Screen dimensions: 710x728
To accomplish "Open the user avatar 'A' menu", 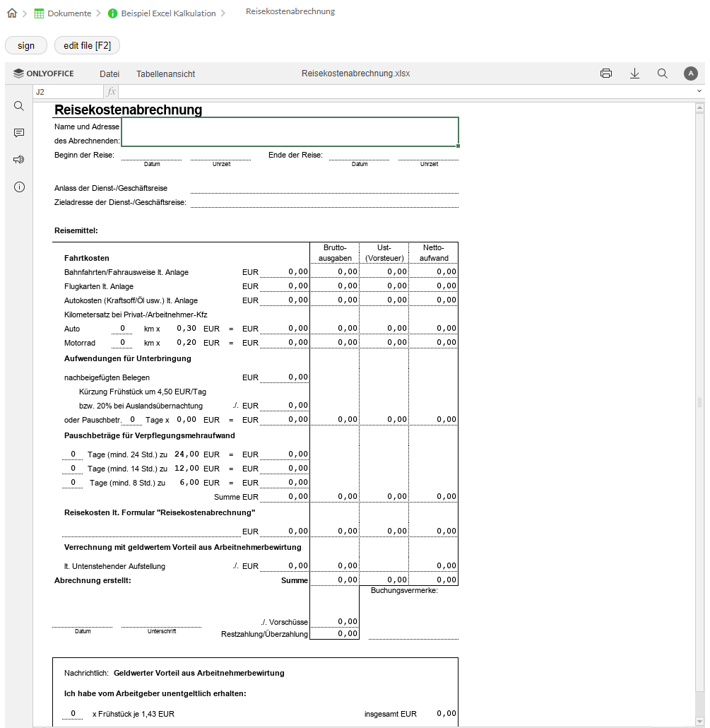I will point(691,74).
